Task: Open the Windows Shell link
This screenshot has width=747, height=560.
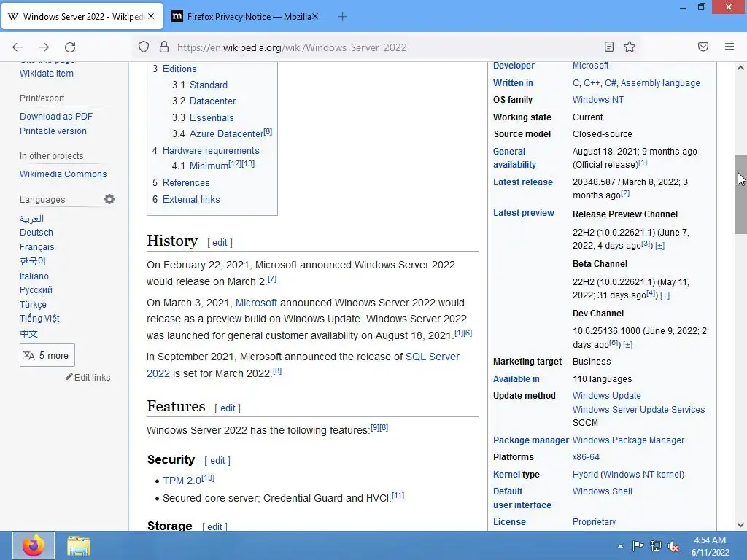Action: coord(602,491)
